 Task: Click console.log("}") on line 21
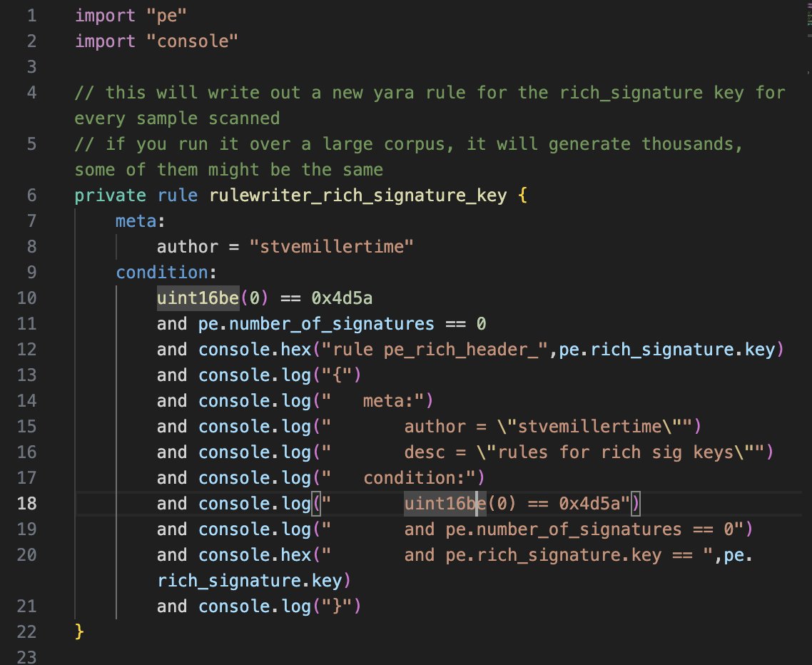280,606
